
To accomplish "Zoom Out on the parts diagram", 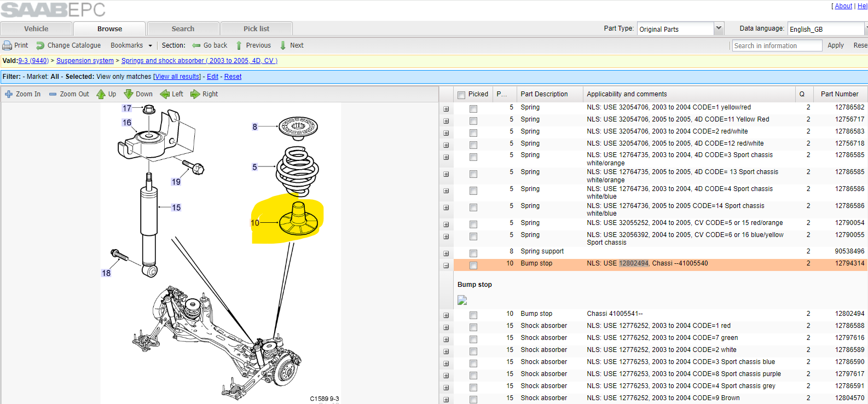I will [69, 94].
